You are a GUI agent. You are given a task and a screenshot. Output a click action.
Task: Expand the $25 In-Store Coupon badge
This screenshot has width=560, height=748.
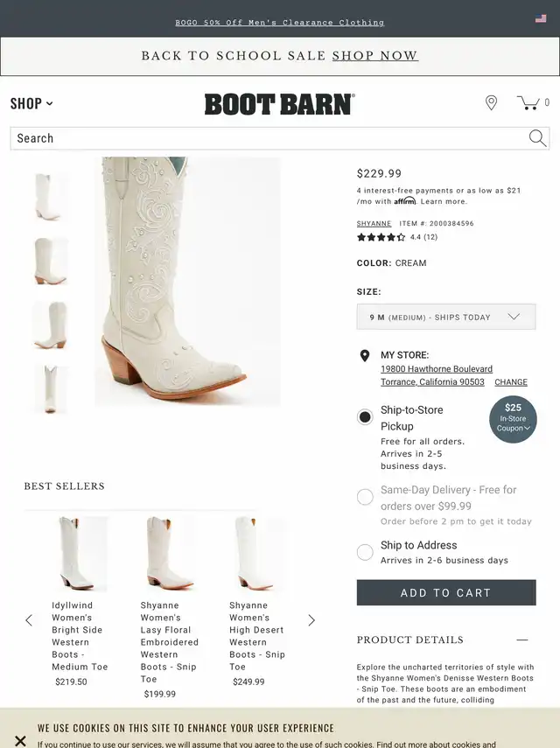(513, 419)
